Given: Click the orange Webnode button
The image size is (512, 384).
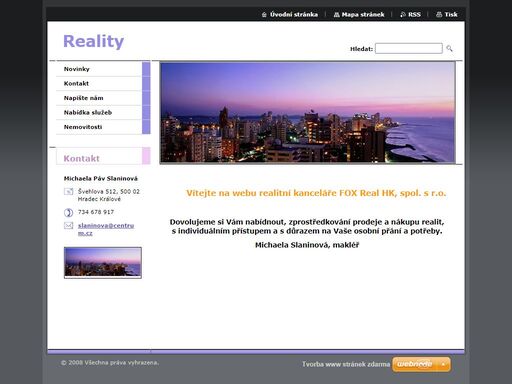Looking at the screenshot, I should tap(414, 364).
